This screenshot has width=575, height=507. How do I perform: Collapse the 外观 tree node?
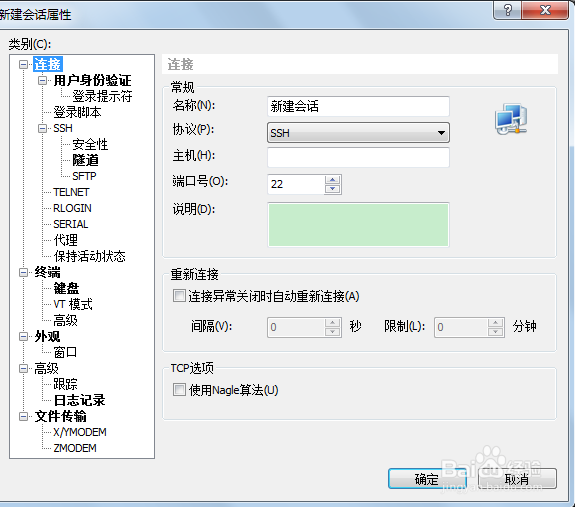pyautogui.click(x=23, y=337)
